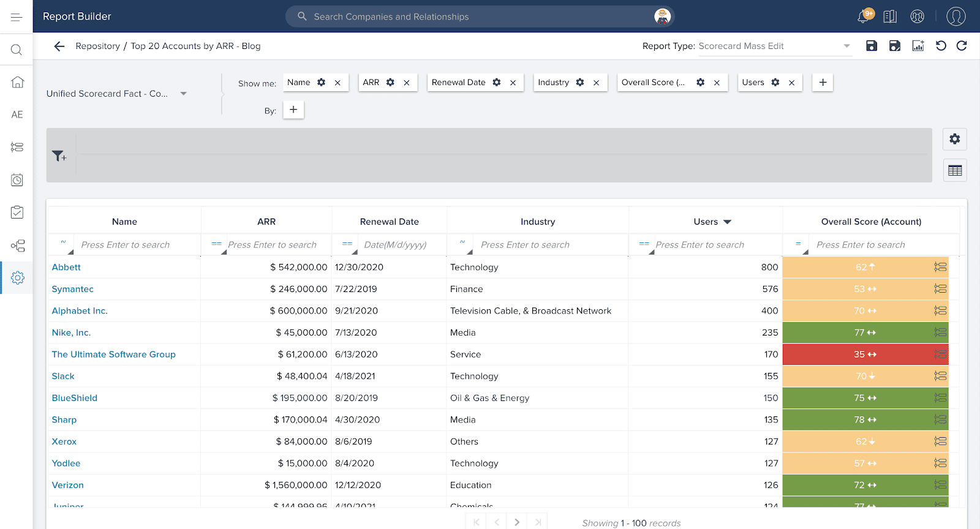Add a group By field
Viewport: 980px width, 529px height.
click(293, 110)
